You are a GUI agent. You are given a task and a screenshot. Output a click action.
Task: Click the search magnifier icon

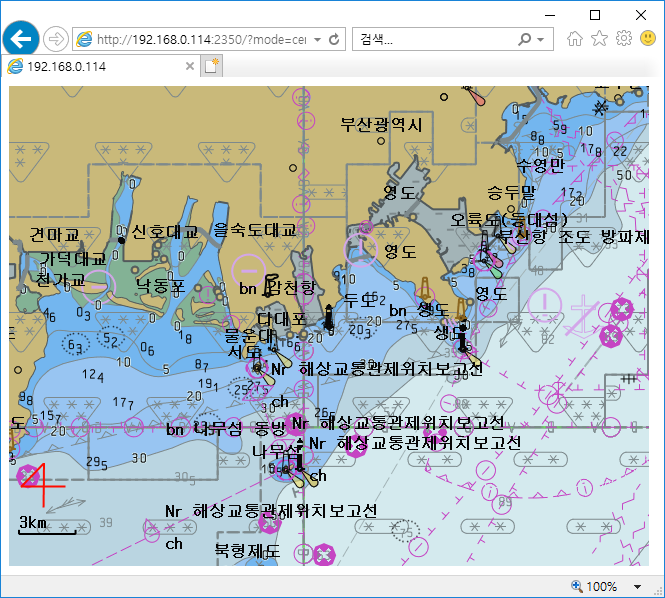[525, 40]
